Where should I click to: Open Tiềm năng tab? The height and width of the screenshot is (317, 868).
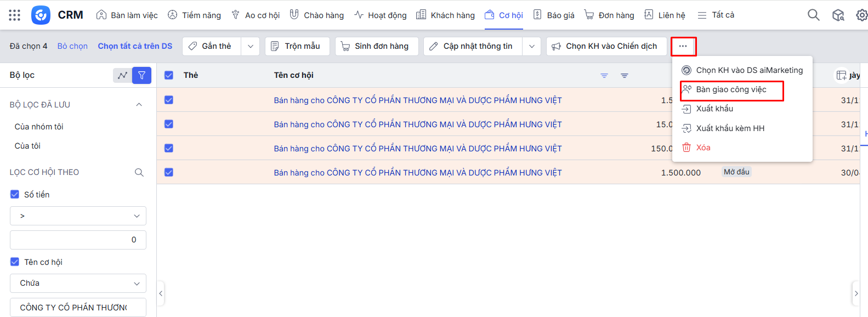(194, 15)
